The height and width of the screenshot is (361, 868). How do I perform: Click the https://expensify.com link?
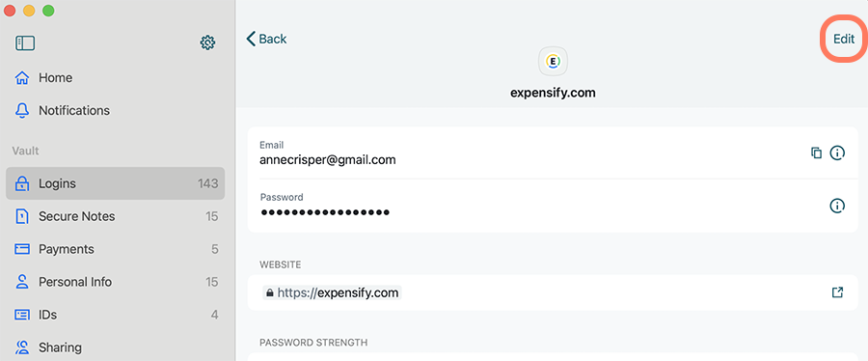[338, 292]
